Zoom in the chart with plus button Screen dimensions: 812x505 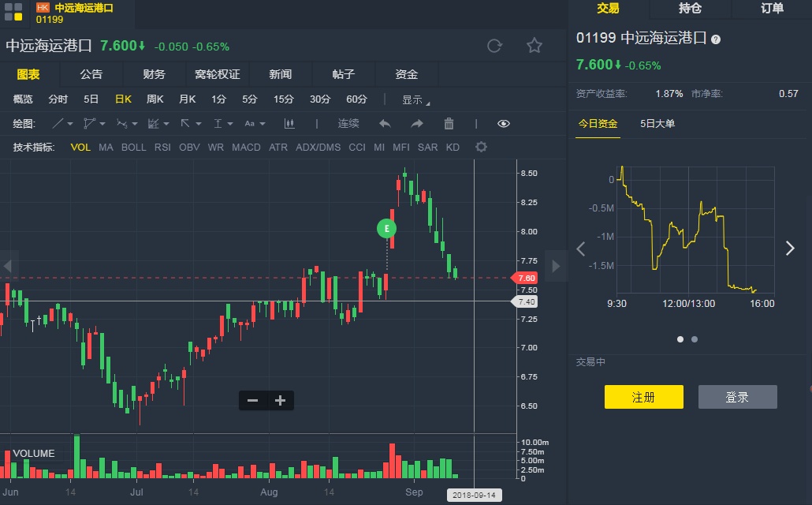(280, 401)
